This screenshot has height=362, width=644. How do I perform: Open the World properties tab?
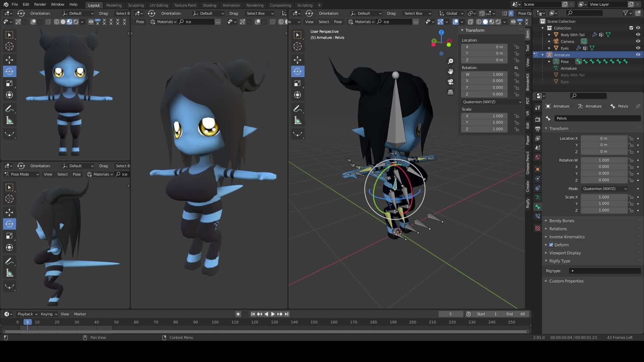click(538, 157)
